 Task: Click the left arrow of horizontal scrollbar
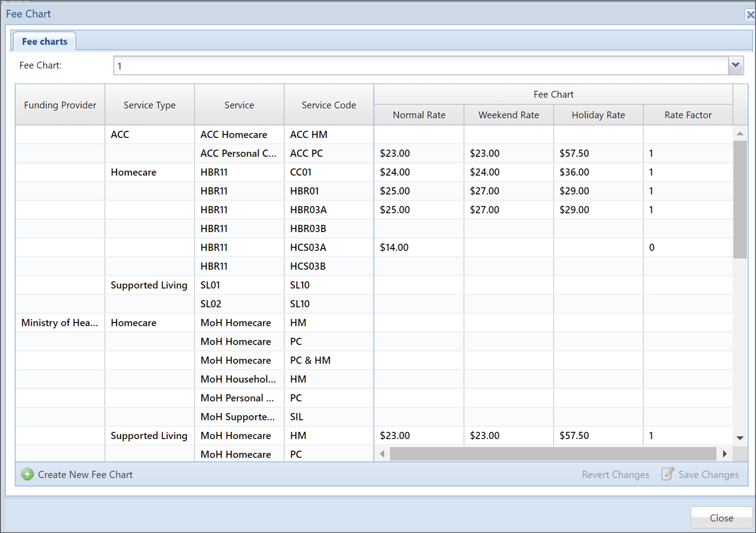(x=382, y=454)
